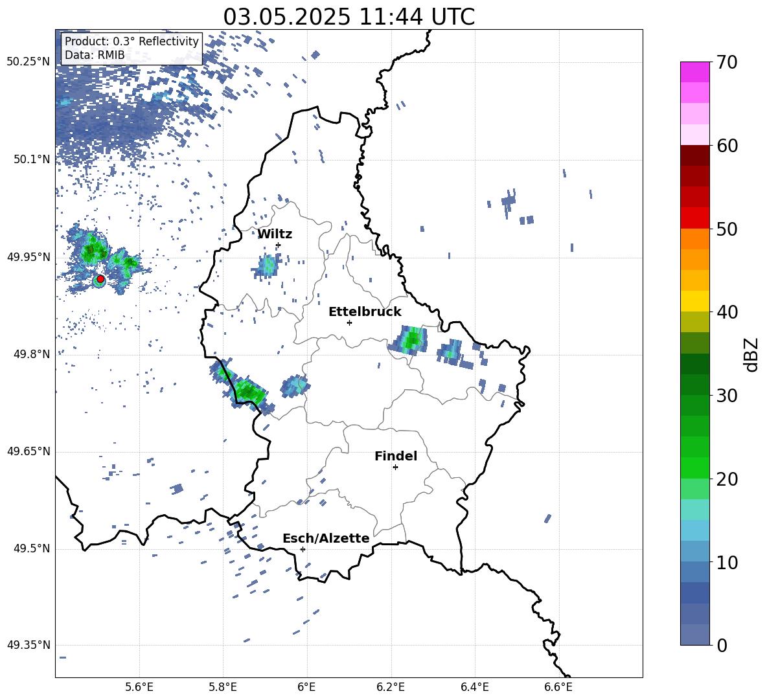
Task: Click the 49.65°N latitude label
Action: click(29, 451)
